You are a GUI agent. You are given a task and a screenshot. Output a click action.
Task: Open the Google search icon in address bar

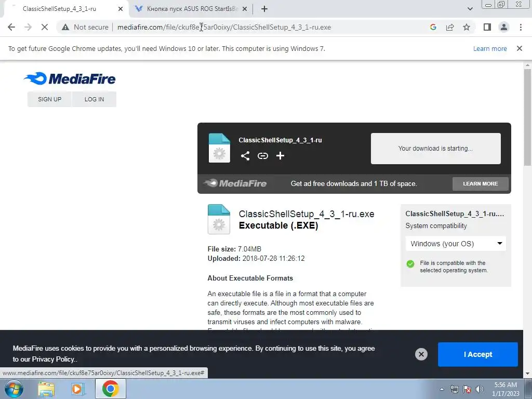pyautogui.click(x=433, y=27)
